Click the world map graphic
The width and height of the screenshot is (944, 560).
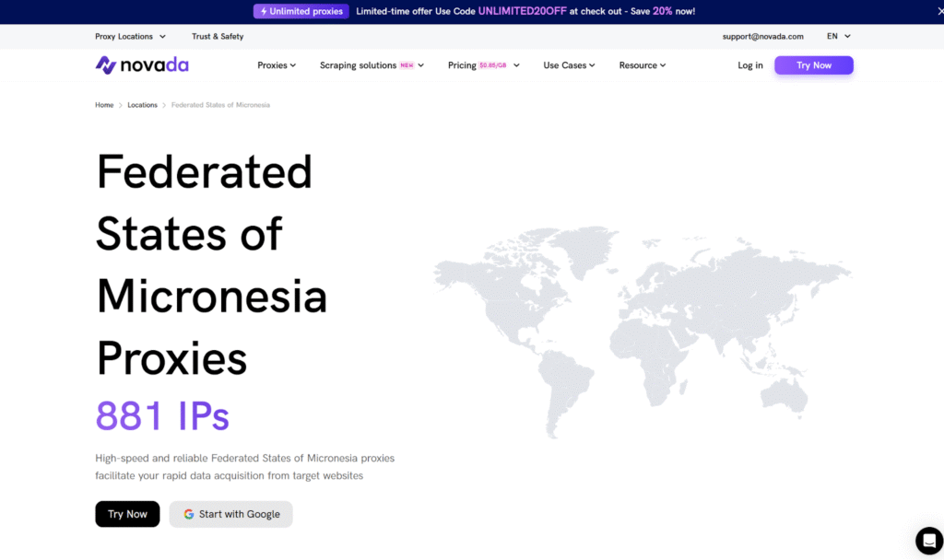click(641, 327)
